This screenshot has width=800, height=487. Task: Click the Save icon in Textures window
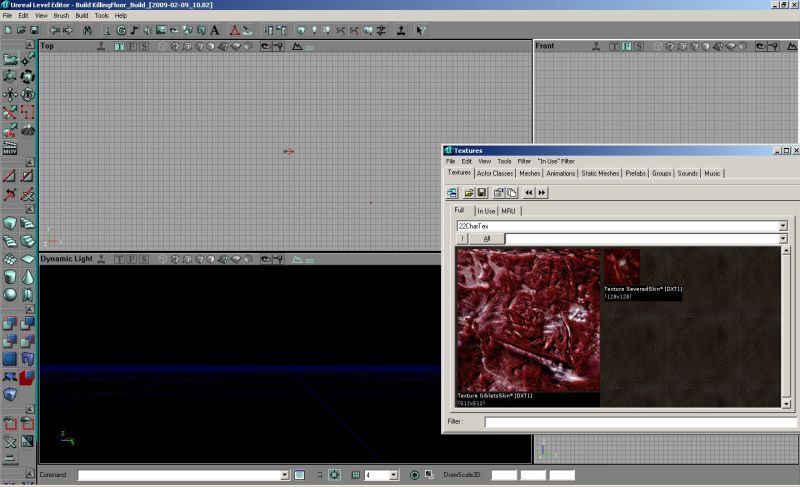coord(481,193)
